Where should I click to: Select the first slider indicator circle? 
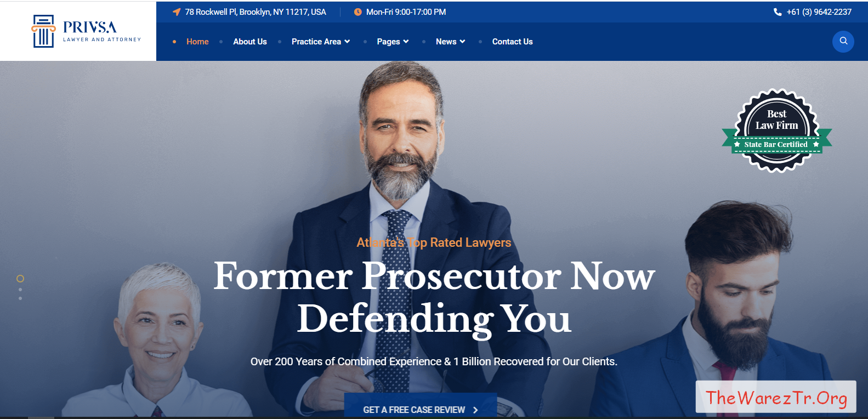(20, 279)
